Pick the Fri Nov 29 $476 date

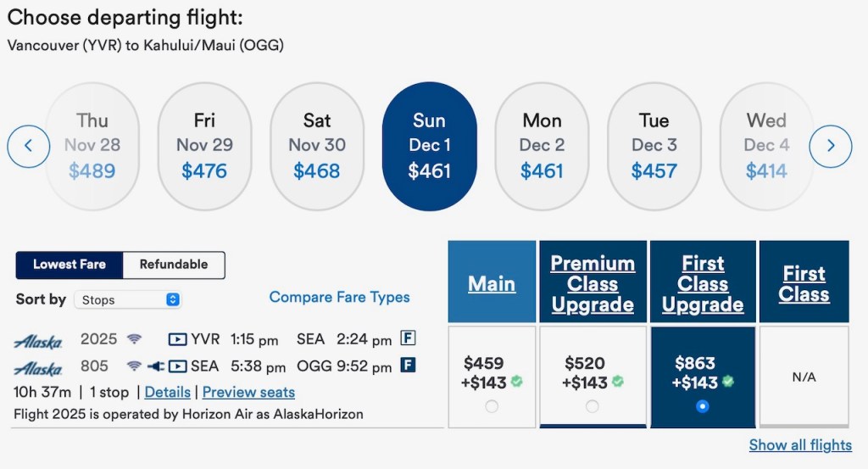click(204, 146)
